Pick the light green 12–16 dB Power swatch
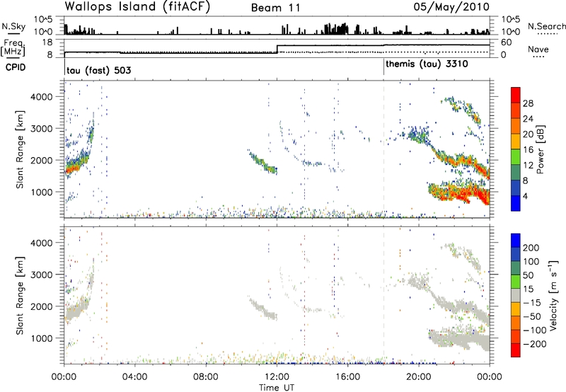Screen dimensions: 566x392 (x=516, y=156)
